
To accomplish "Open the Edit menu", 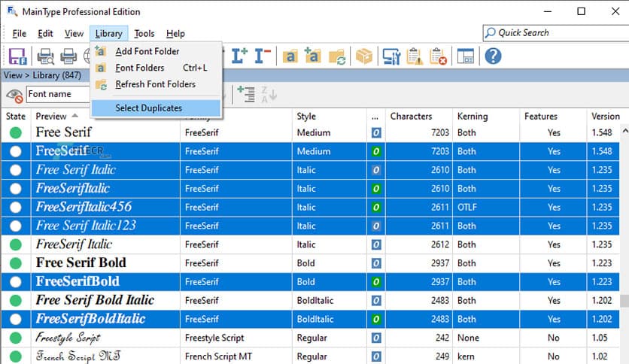I will [45, 34].
